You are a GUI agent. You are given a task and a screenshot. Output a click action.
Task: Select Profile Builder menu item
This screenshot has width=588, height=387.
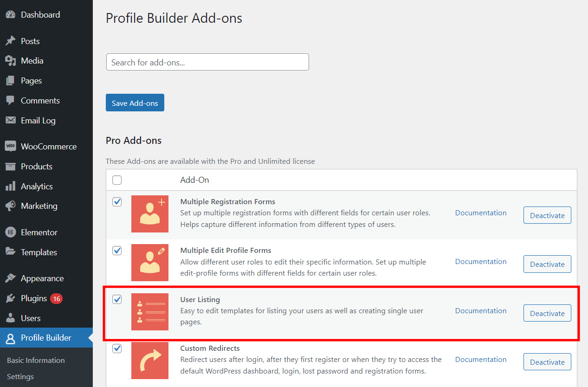(46, 338)
